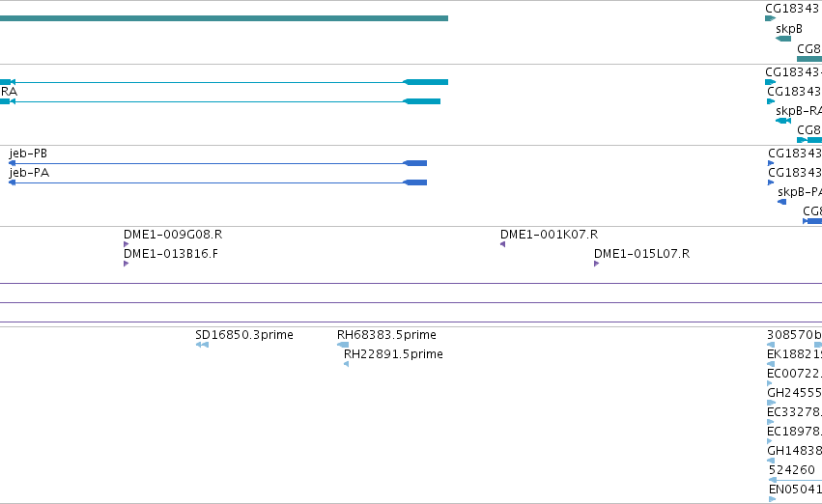Select the CG18343 gene glyph in the top track

click(770, 19)
